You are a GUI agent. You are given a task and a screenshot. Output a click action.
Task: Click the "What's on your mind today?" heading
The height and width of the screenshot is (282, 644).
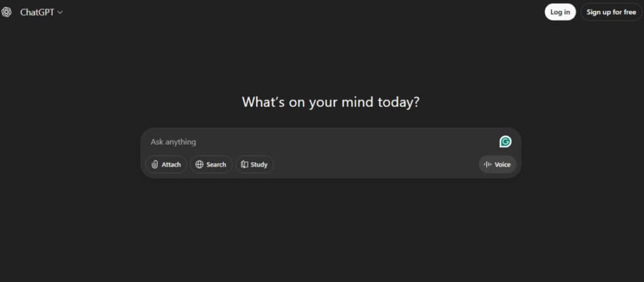(330, 102)
